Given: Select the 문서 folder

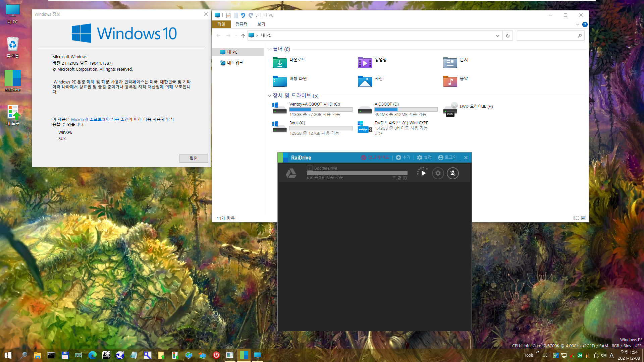Looking at the screenshot, I should 455,62.
